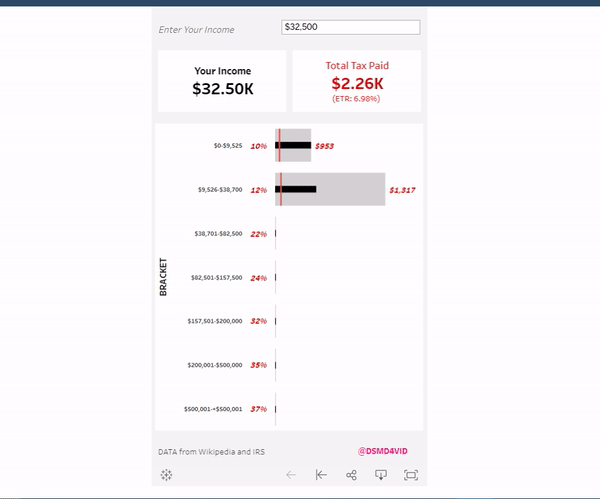Select the $0-$9,525 bracket black bar
Image resolution: width=600 pixels, height=499 pixels.
[296, 146]
